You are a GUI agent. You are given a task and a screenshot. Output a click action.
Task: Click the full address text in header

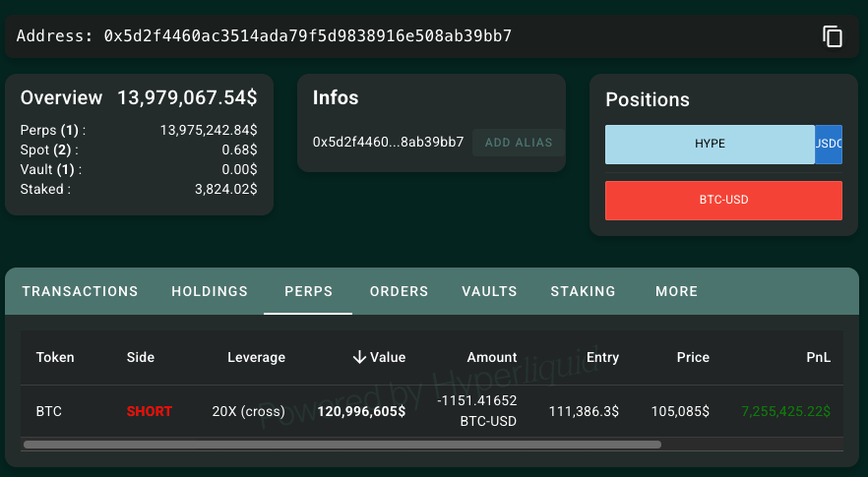[x=308, y=36]
